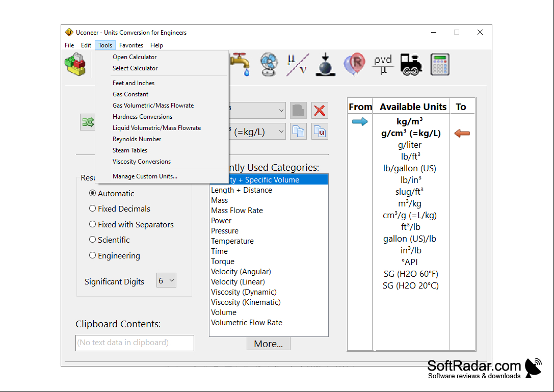Select the Torque category

(x=269, y=262)
